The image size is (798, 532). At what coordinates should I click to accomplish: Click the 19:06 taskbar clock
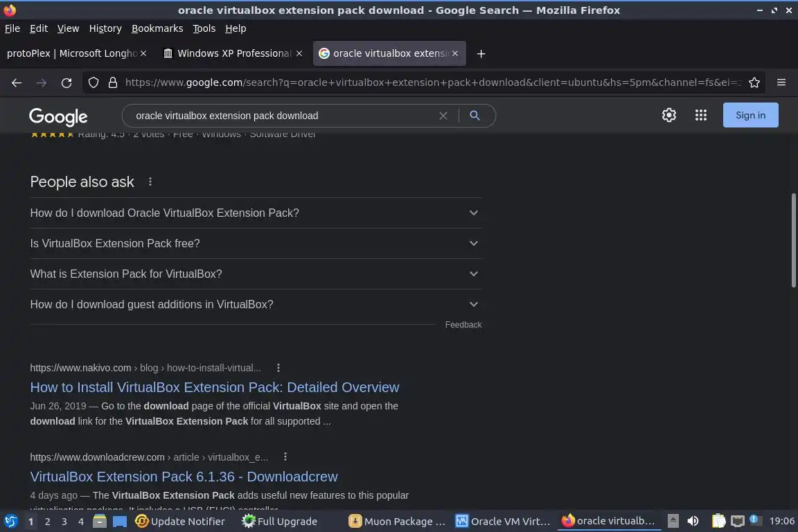point(781,521)
